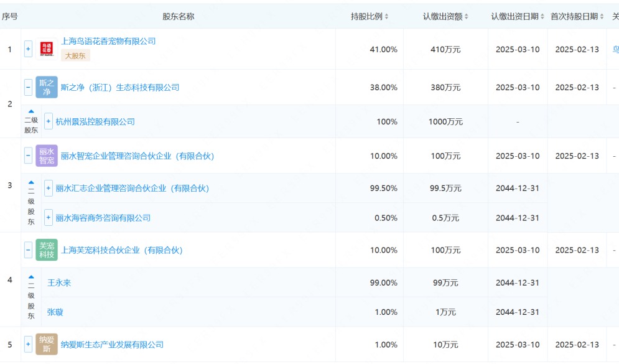Click the 序号 column header
The height and width of the screenshot is (364, 619).
point(10,17)
